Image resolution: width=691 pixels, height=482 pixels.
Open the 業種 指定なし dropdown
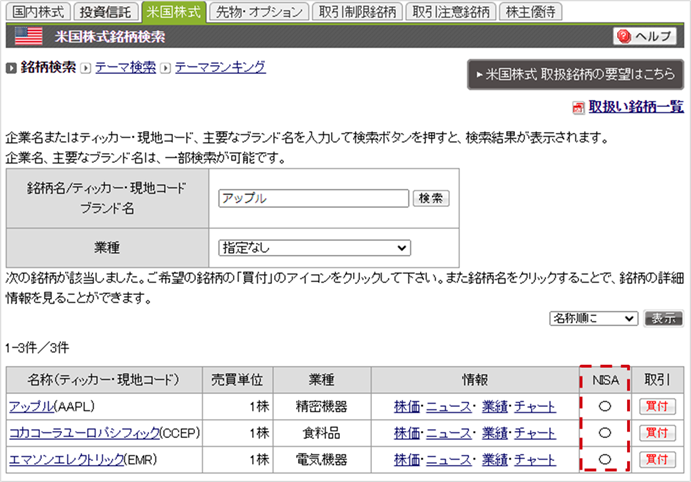click(x=315, y=248)
